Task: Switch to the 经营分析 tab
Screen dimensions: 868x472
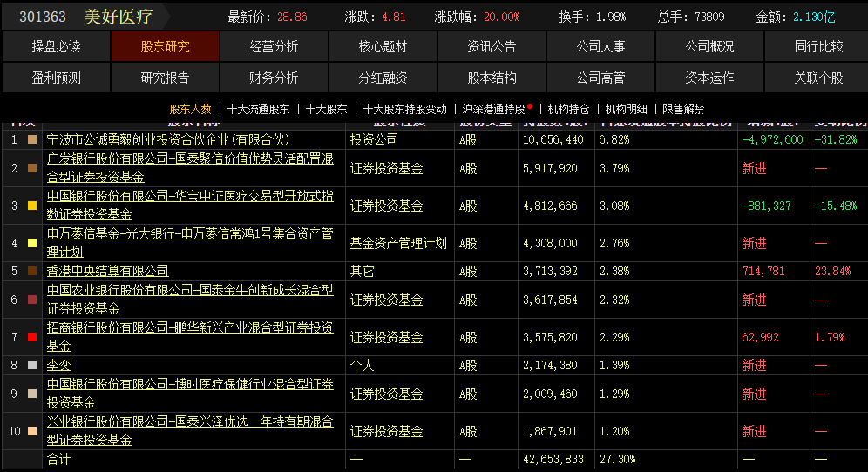Action: [274, 46]
